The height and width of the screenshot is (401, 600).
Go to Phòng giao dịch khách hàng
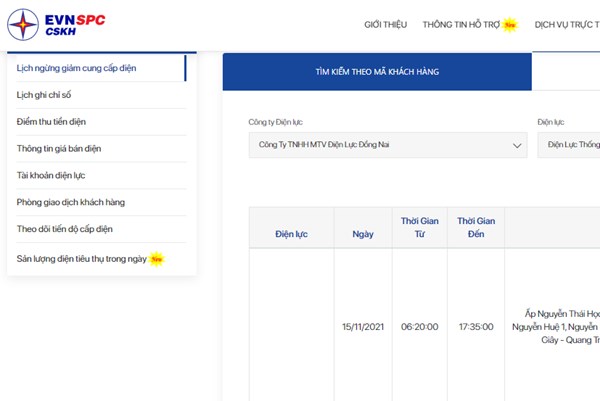pyautogui.click(x=71, y=203)
